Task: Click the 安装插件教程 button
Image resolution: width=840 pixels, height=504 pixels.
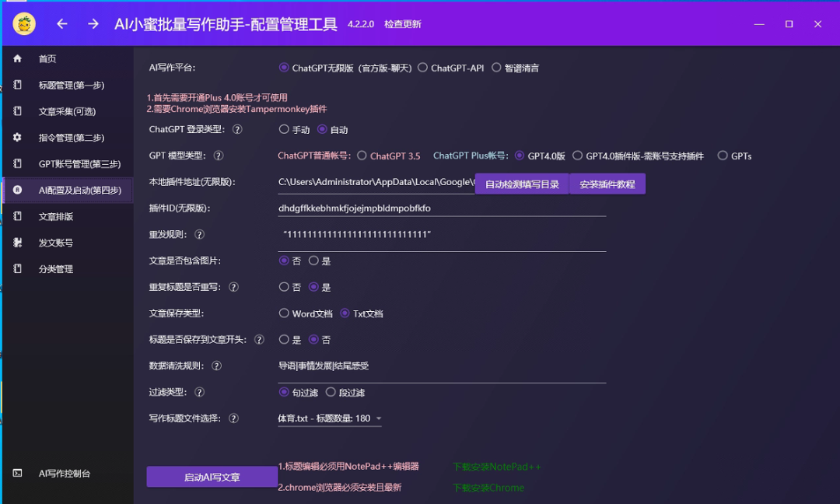Action: pyautogui.click(x=607, y=184)
